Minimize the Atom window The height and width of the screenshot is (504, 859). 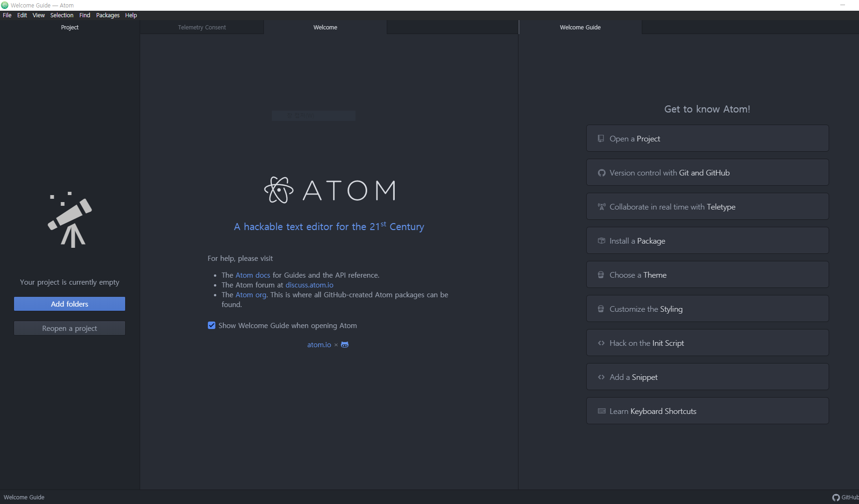[843, 5]
